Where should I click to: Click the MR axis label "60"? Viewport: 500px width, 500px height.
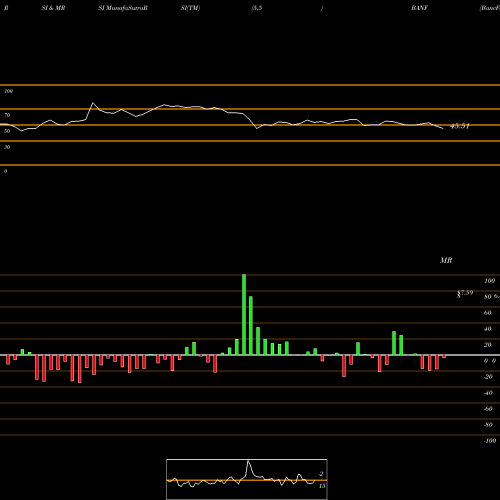click(x=487, y=313)
